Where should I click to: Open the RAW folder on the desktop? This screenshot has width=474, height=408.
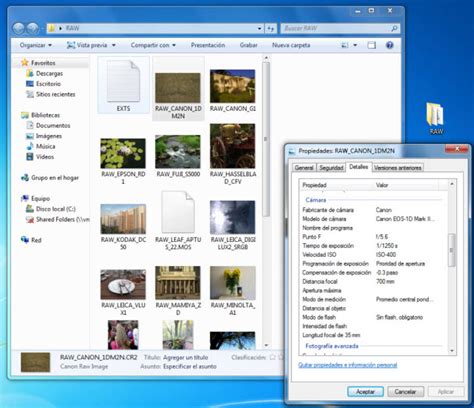[x=436, y=118]
